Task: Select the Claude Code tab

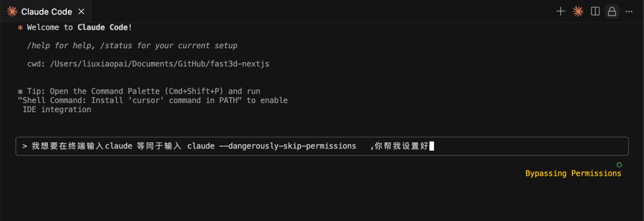Action: coord(45,11)
